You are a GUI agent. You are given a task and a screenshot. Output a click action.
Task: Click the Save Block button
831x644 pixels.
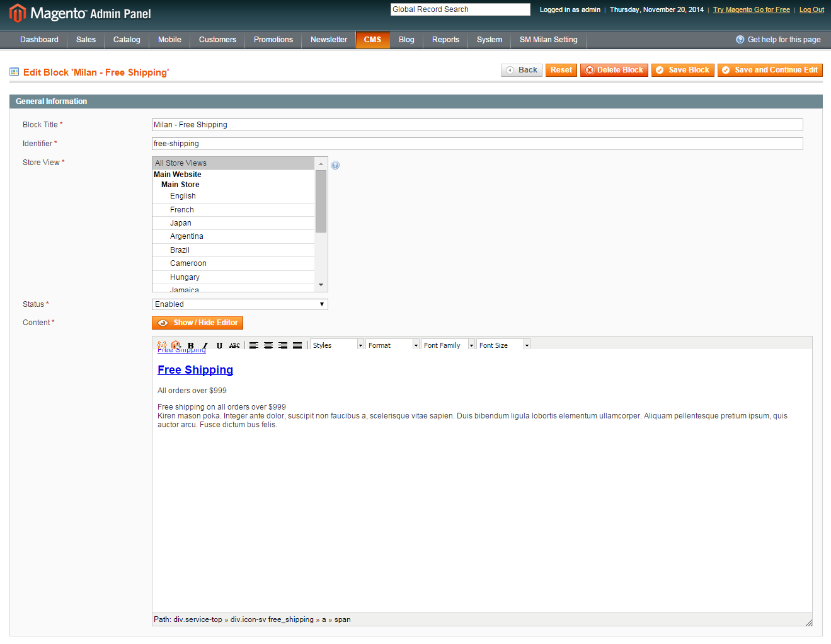click(x=683, y=70)
